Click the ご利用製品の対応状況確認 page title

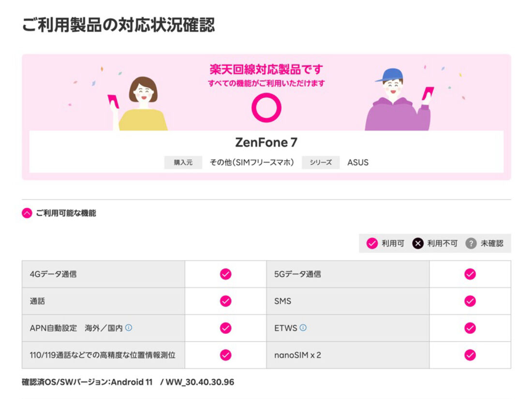tap(118, 25)
